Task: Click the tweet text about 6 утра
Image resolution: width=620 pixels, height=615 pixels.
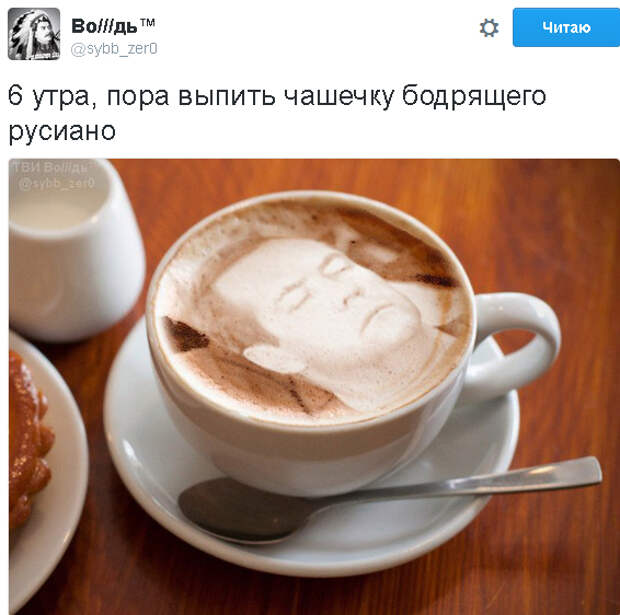Action: [277, 113]
